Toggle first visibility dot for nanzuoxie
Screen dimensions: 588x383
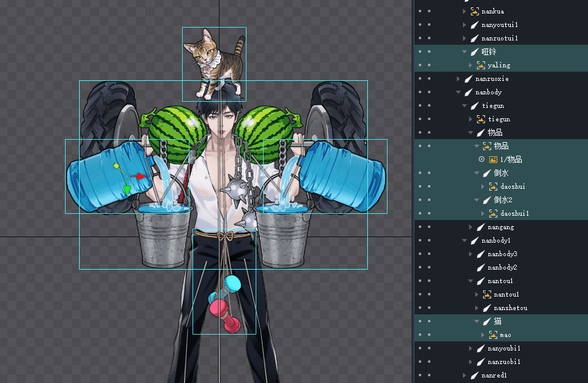click(419, 79)
